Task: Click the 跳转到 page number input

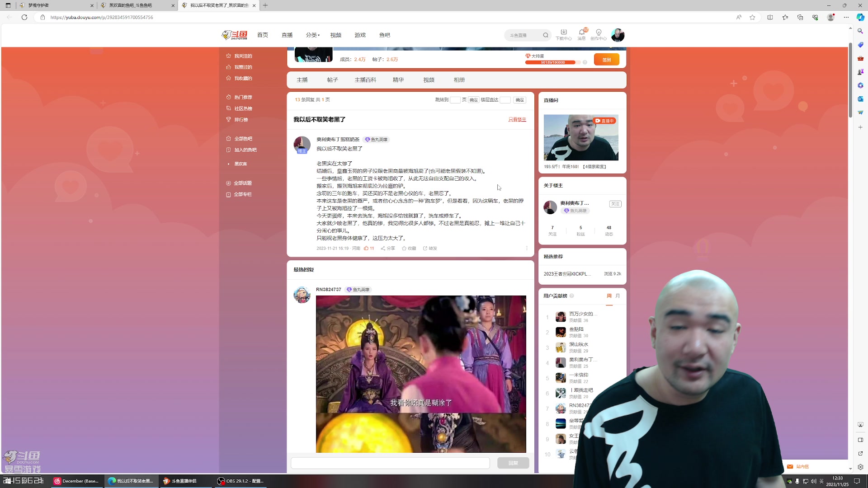Action: 455,100
